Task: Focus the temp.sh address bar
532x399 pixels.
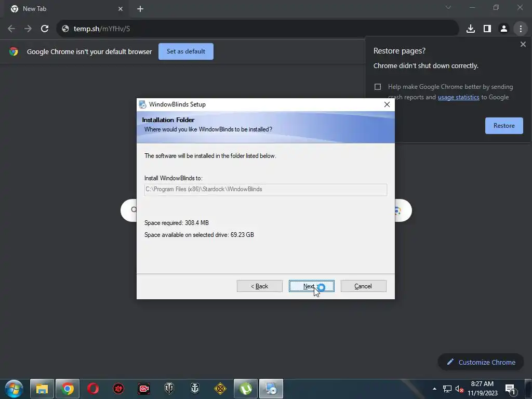Action: [258, 29]
